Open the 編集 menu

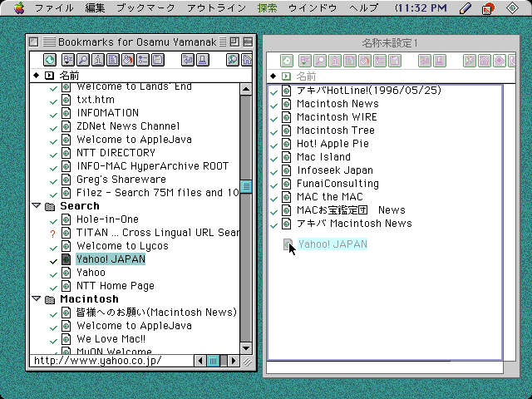coord(95,7)
